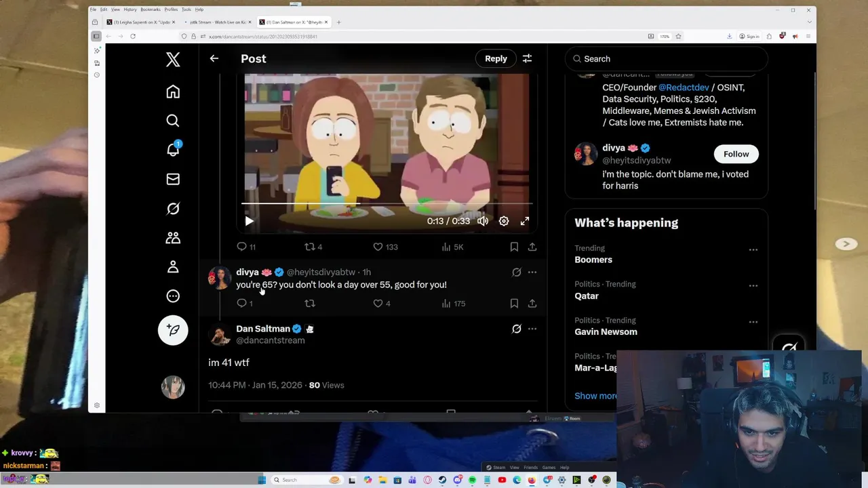Open Spotify from the taskbar
The width and height of the screenshot is (868, 488).
(x=472, y=480)
